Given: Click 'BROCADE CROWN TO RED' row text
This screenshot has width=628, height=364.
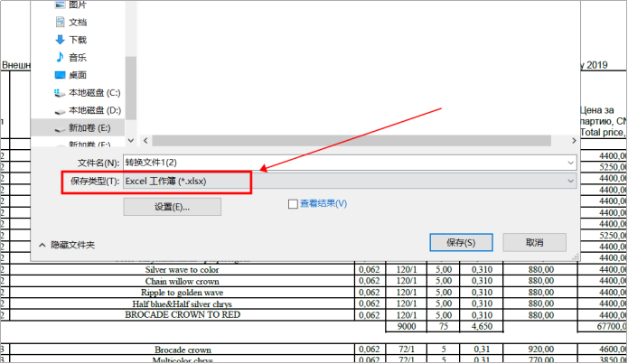Looking at the screenshot, I should 183,314.
